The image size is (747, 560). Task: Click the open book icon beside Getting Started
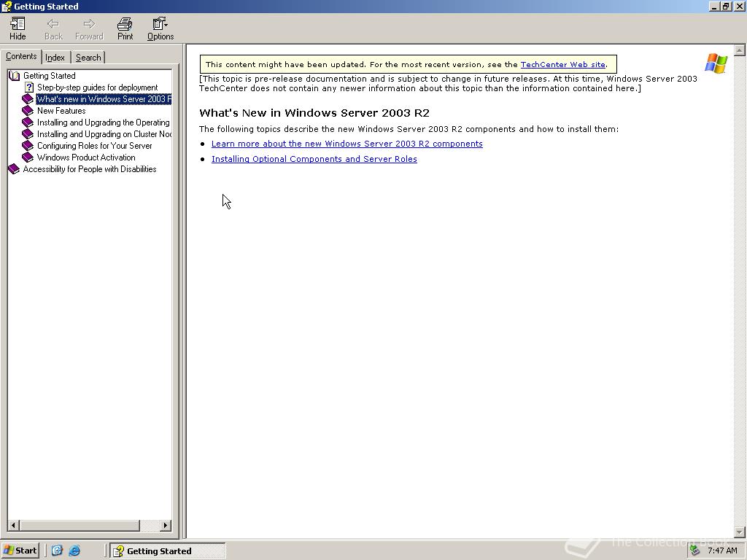click(15, 76)
